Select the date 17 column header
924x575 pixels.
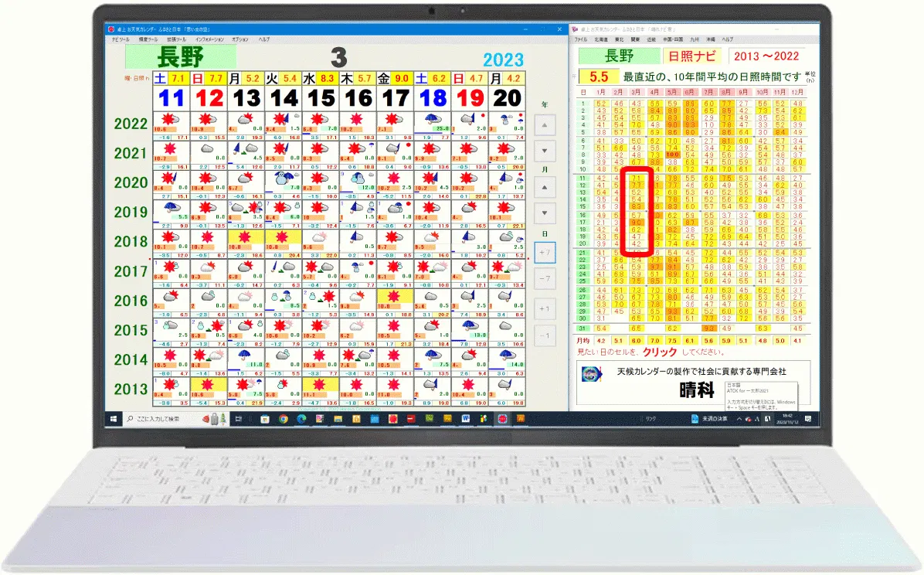(x=396, y=98)
